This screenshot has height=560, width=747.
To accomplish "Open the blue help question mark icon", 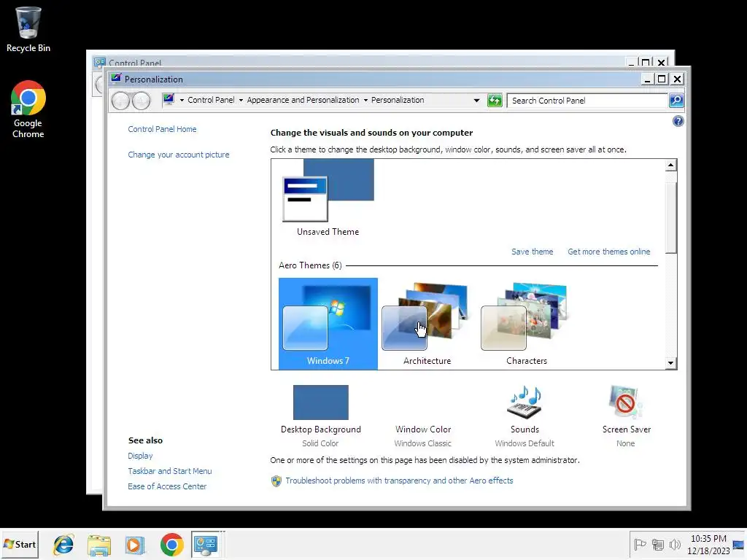I will coord(678,121).
